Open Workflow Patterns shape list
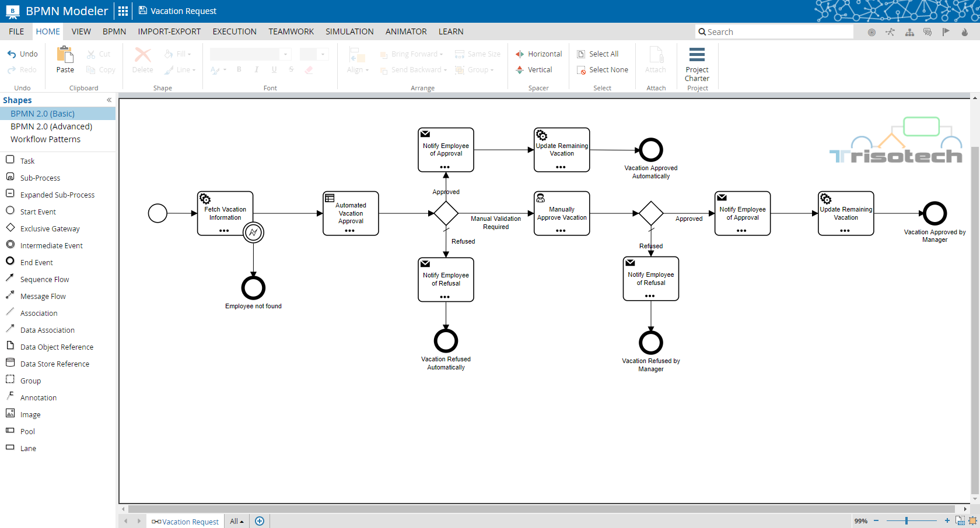The image size is (980, 528). [x=45, y=139]
